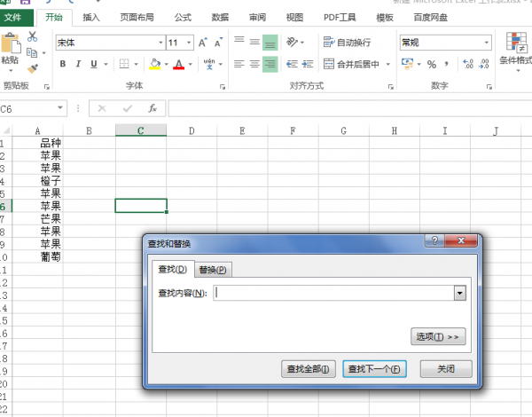Click the find dialog help ? button
The image size is (532, 417).
click(x=434, y=240)
